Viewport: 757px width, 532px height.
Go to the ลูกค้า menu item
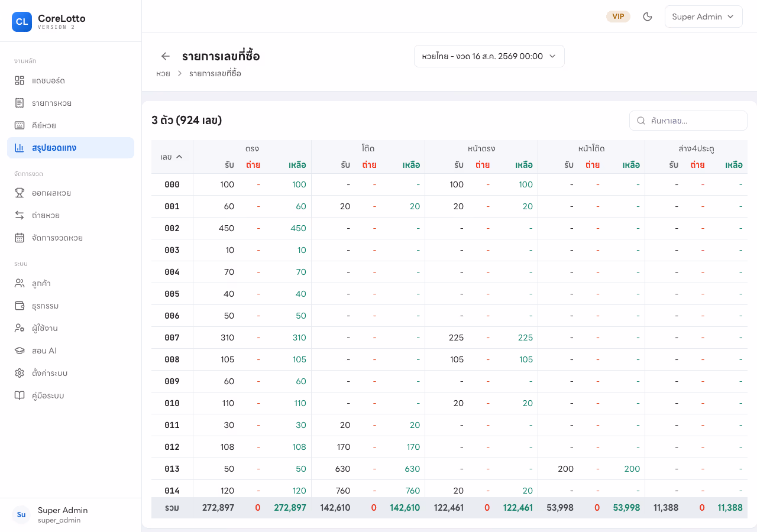(70, 283)
